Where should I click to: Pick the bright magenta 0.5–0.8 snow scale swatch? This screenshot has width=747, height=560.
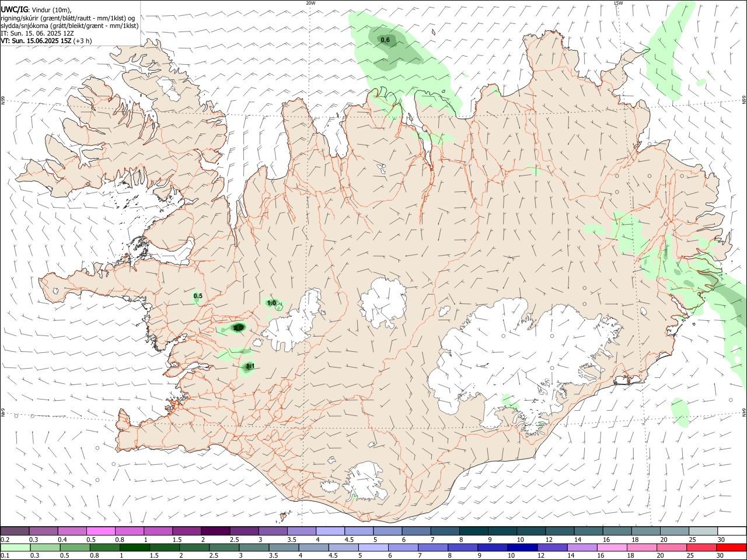[x=100, y=531]
